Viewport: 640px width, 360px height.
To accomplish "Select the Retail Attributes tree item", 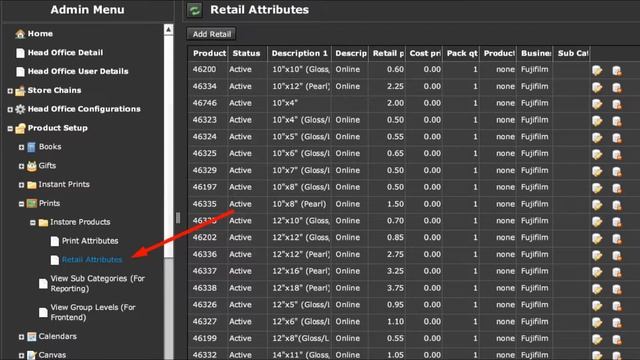I will point(92,260).
